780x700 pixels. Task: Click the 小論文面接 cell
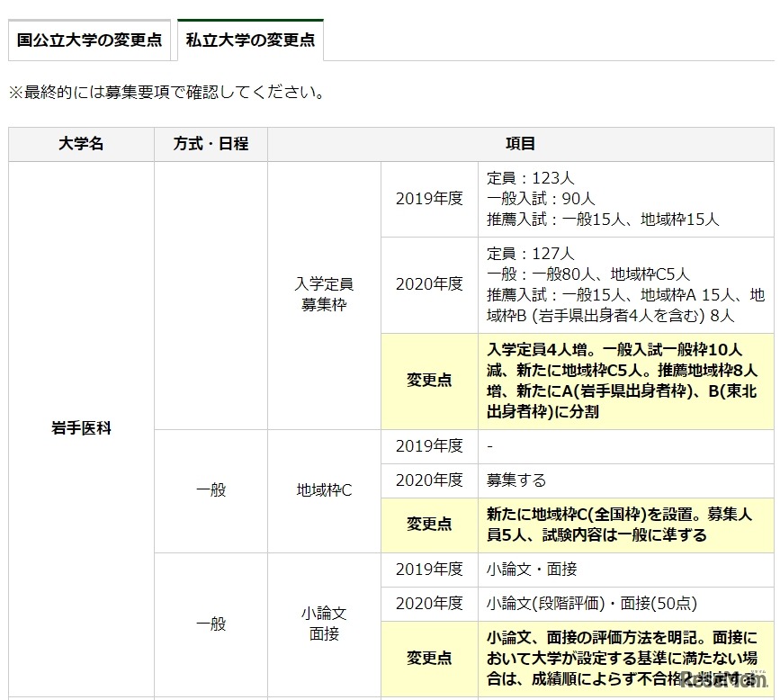pyautogui.click(x=324, y=624)
